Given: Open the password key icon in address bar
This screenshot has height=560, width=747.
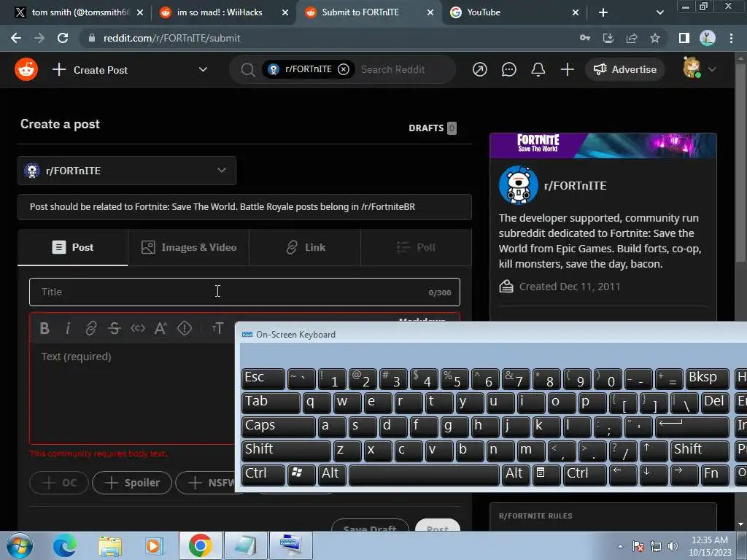Looking at the screenshot, I should (585, 38).
